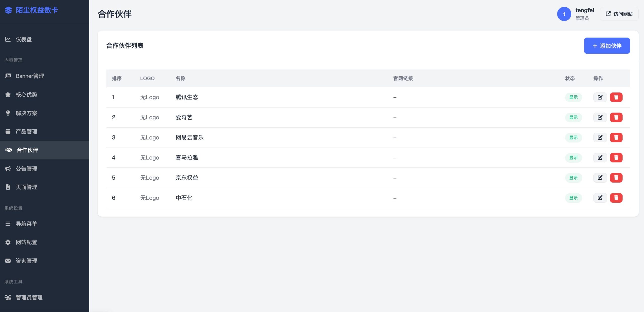644x312 pixels.
Task: Select 合作伙伴 in the sidebar
Action: [x=45, y=150]
